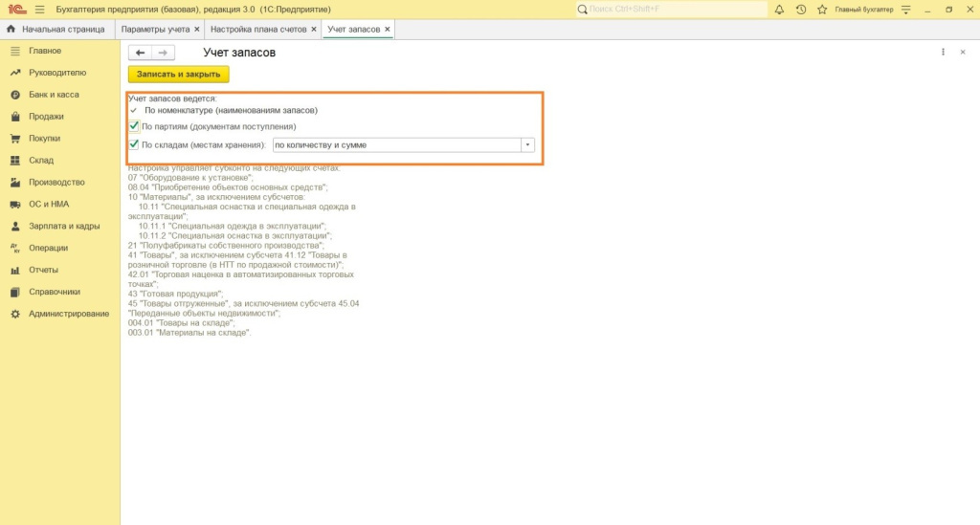Open the Склад section
Screen dimensions: 980x525
point(41,161)
